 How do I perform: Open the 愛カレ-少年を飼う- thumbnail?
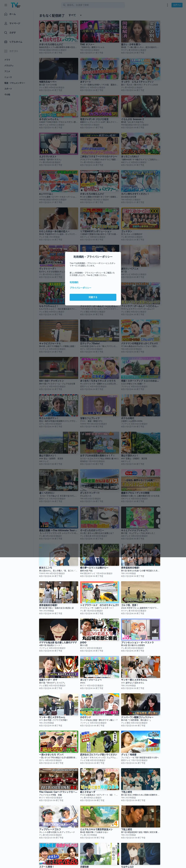141,31
